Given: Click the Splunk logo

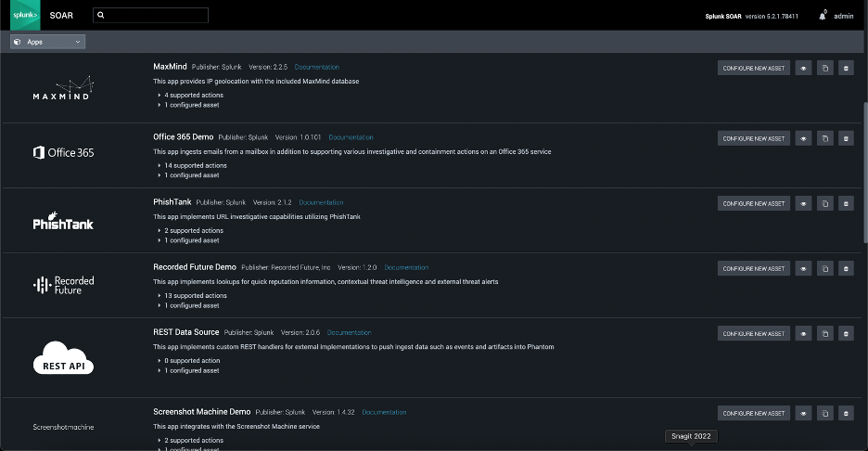Looking at the screenshot, I should [25, 15].
